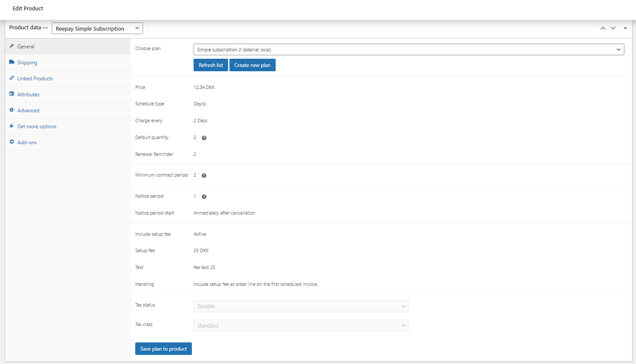
Task: Click the plus icon beside Add-ons
Action: [12, 142]
